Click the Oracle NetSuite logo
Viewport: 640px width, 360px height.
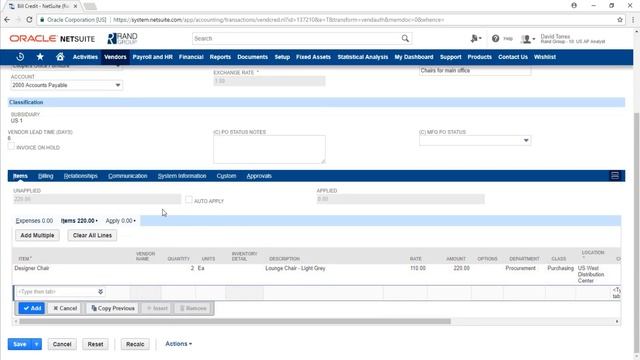(52, 39)
